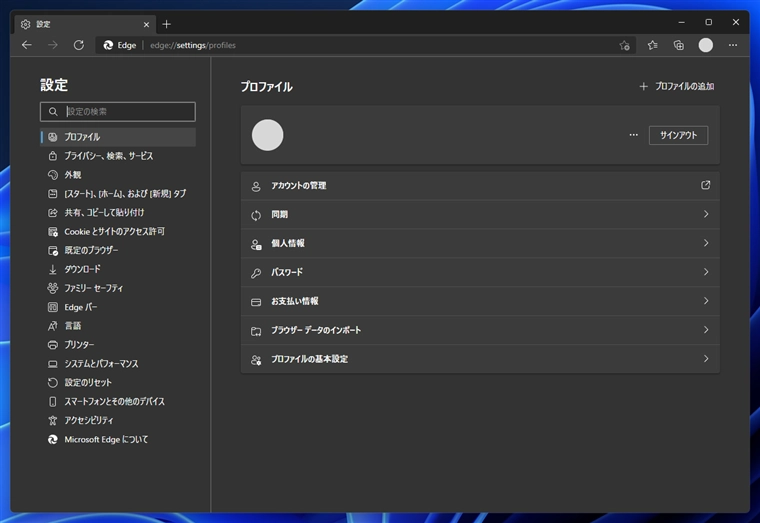Expand the パスワード passwords row

pyautogui.click(x=480, y=272)
